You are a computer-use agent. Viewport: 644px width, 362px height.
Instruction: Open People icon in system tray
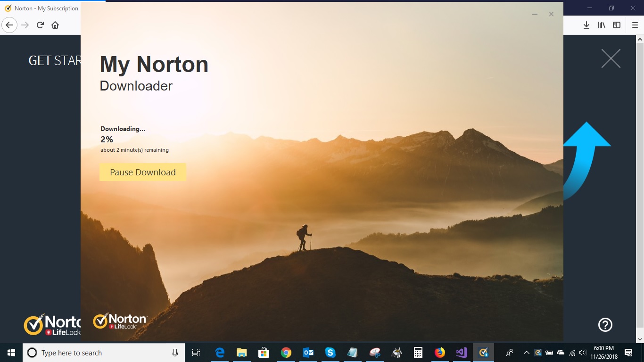(x=510, y=353)
